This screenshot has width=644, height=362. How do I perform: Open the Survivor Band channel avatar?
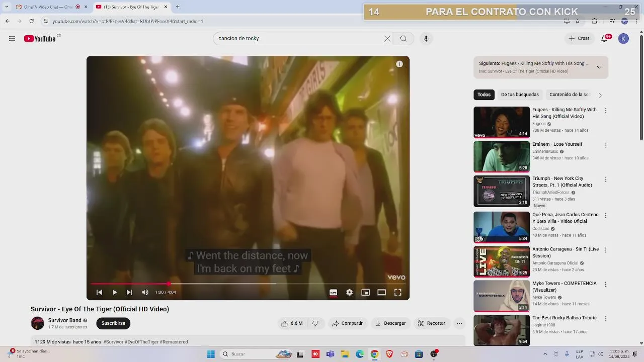pyautogui.click(x=37, y=323)
